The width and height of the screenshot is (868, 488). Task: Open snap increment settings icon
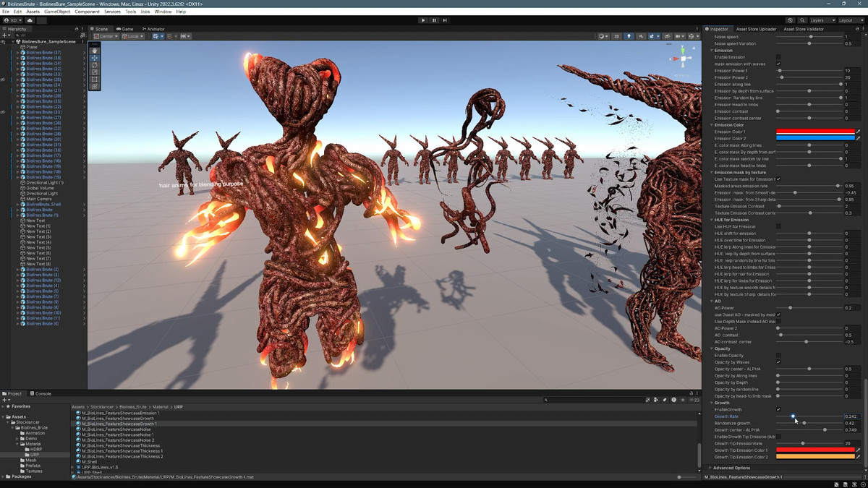point(186,36)
